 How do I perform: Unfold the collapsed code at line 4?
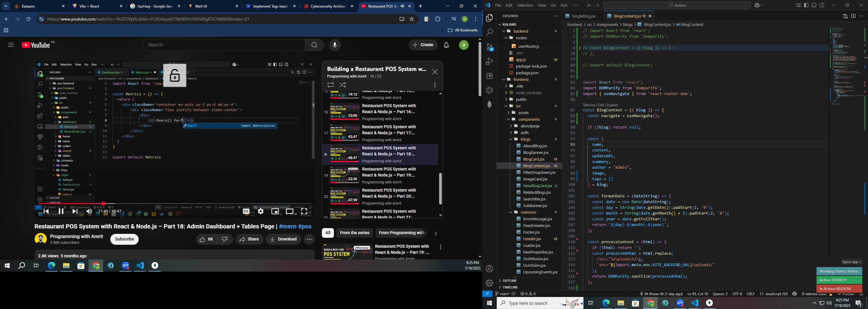click(x=580, y=48)
